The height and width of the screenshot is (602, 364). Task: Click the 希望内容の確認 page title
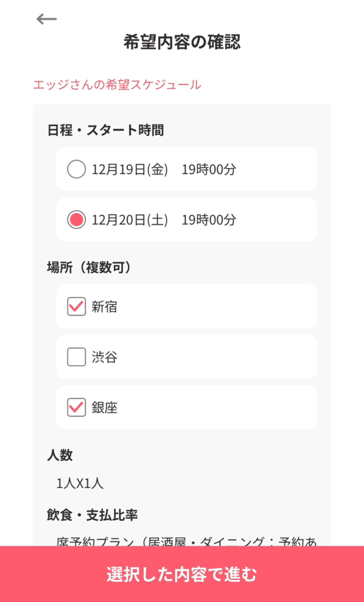point(182,42)
